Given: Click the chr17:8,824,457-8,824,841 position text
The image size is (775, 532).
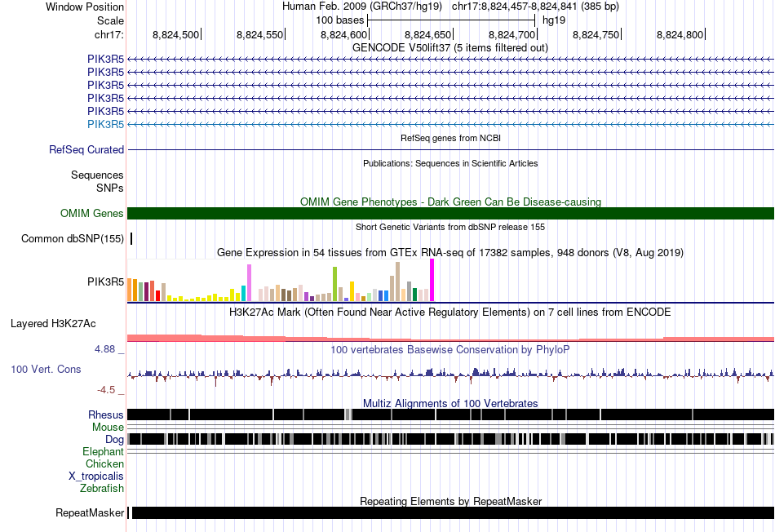Looking at the screenshot, I should [535, 7].
